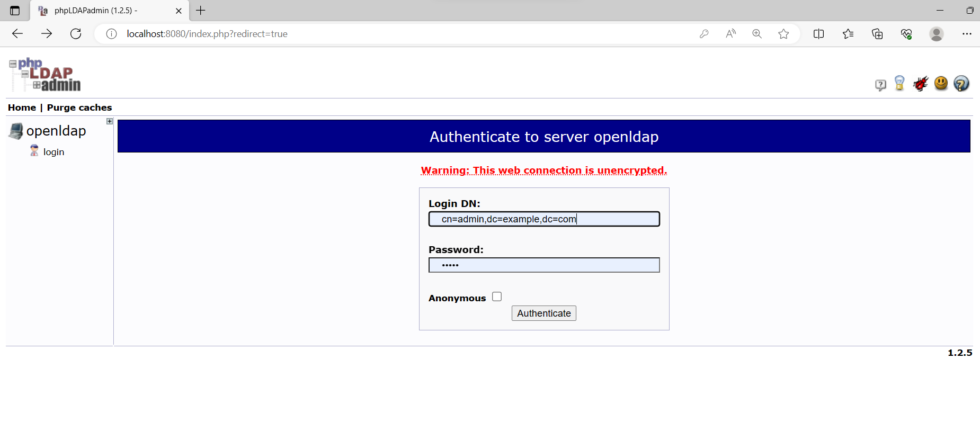Focus the Password input field
The height and width of the screenshot is (422, 980).
pyautogui.click(x=544, y=265)
